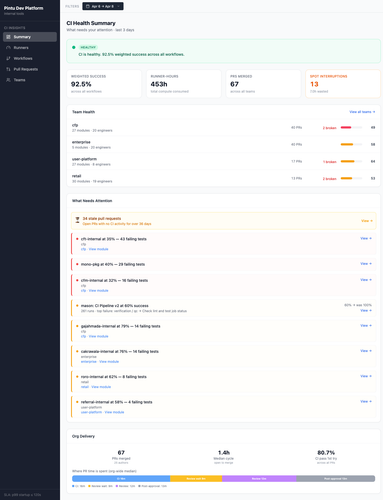Viewport: 383px width, 500px height.
Task: Click the SLA p99 startup footer text
Action: [x=23, y=495]
